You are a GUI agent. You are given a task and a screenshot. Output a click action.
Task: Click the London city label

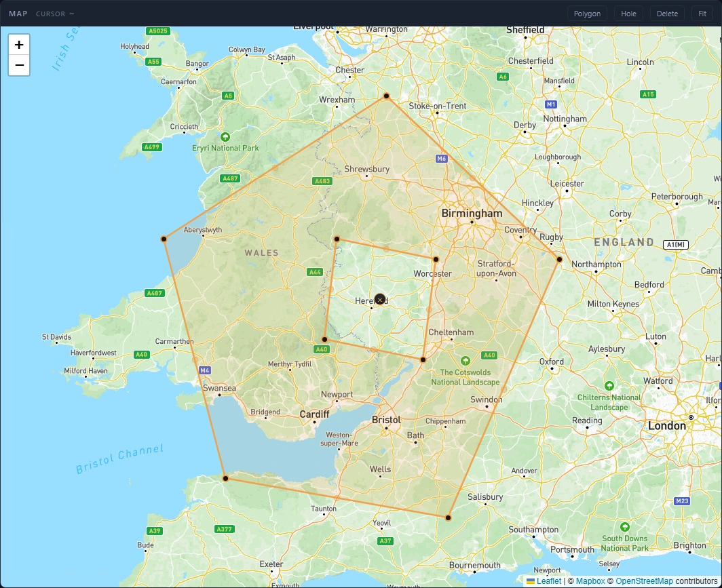coord(667,426)
